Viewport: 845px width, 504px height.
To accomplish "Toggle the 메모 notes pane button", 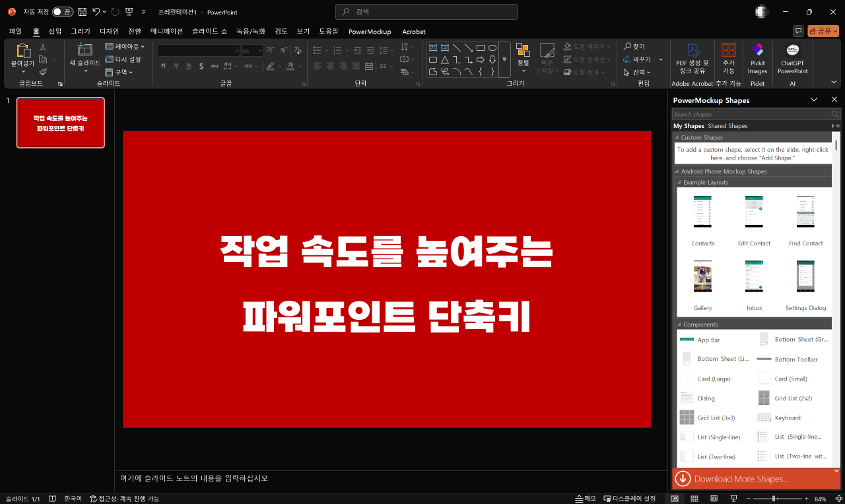I will (586, 499).
